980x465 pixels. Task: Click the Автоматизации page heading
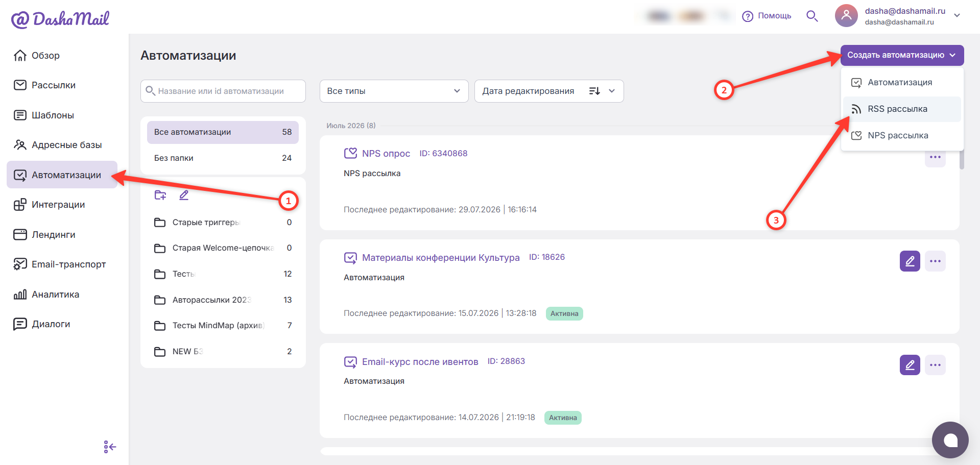click(x=188, y=56)
